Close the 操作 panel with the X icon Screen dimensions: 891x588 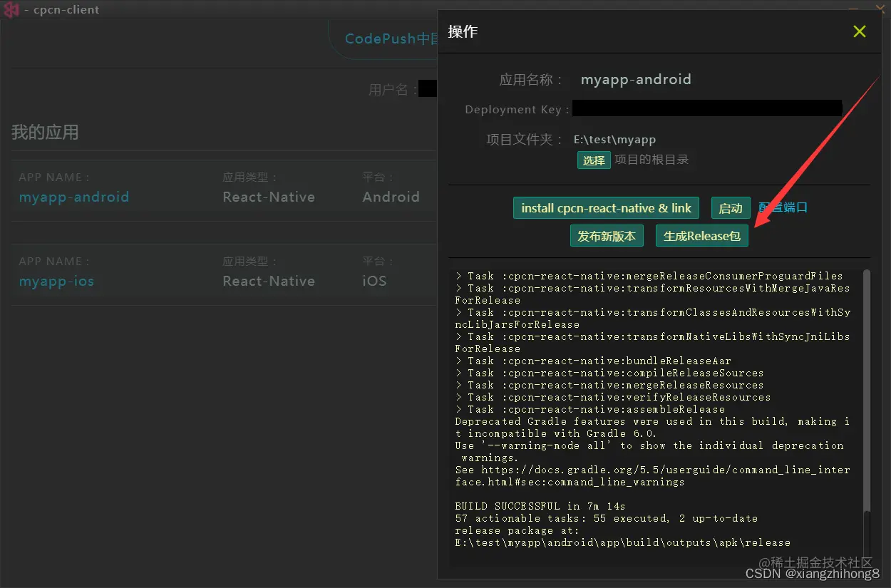pyautogui.click(x=860, y=31)
